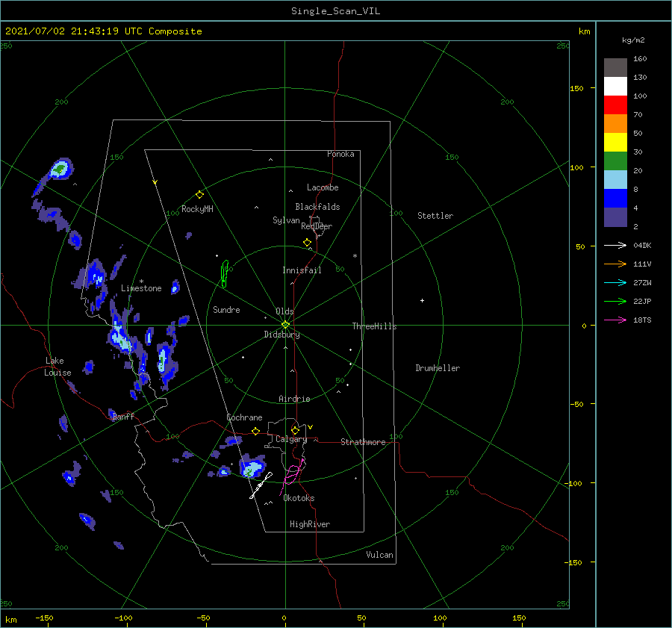Click the Drumheller town label
Image resolution: width=672 pixels, height=628 pixels.
pyautogui.click(x=438, y=368)
